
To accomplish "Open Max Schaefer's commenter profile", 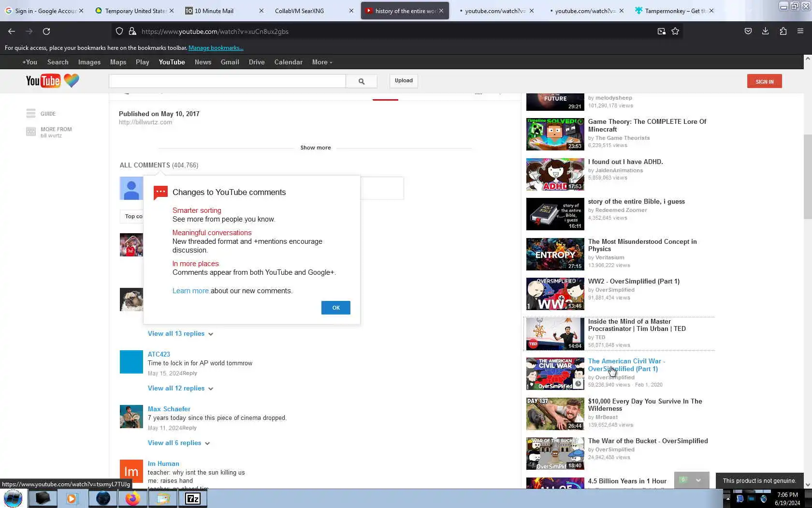I will click(169, 409).
